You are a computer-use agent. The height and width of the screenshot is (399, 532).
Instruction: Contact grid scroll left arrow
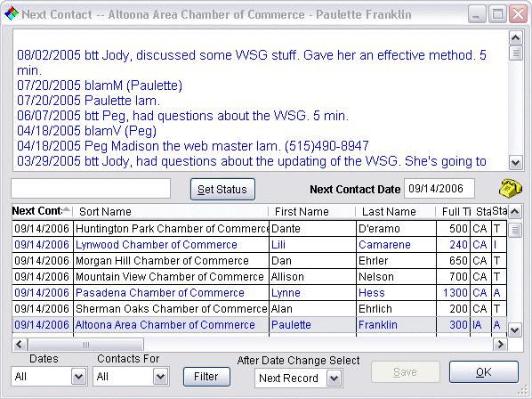click(x=20, y=345)
